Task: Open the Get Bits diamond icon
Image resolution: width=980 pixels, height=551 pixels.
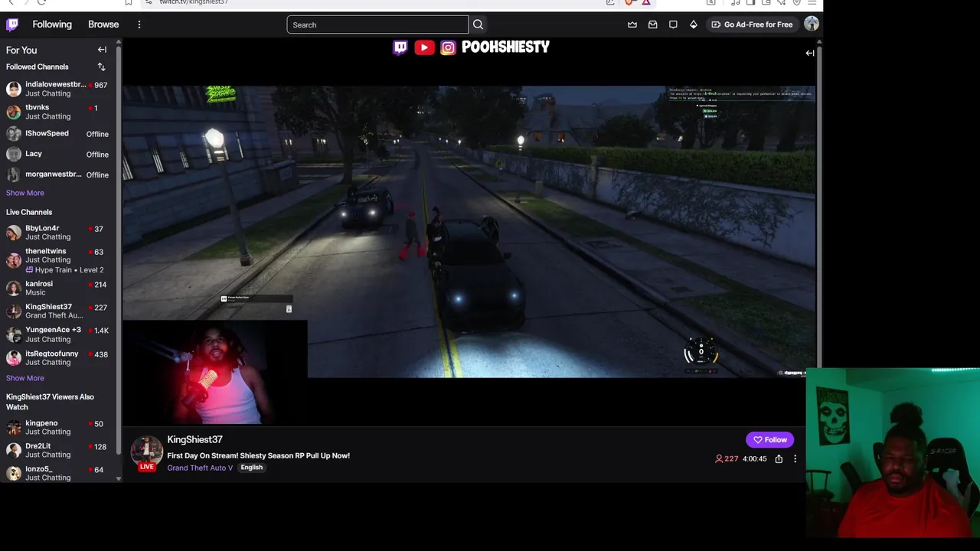Action: pyautogui.click(x=694, y=24)
